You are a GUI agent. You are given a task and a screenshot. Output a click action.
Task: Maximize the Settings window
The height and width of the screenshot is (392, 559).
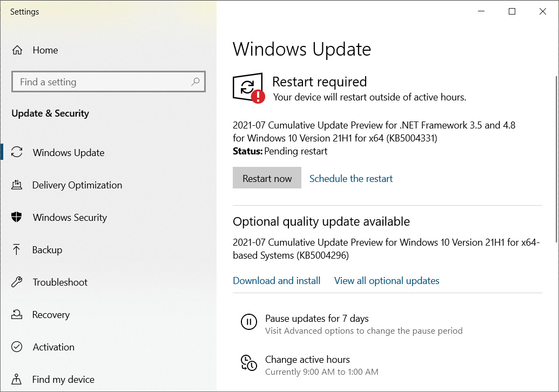(512, 11)
